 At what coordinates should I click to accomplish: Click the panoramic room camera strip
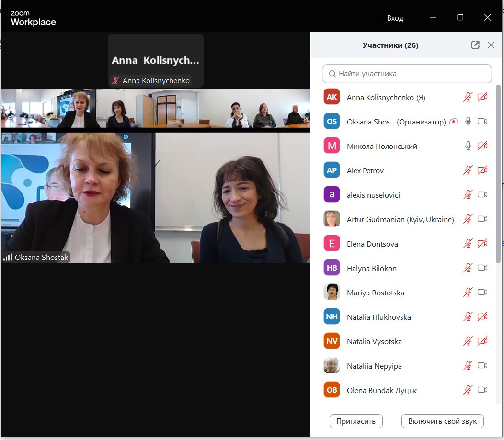coord(156,109)
